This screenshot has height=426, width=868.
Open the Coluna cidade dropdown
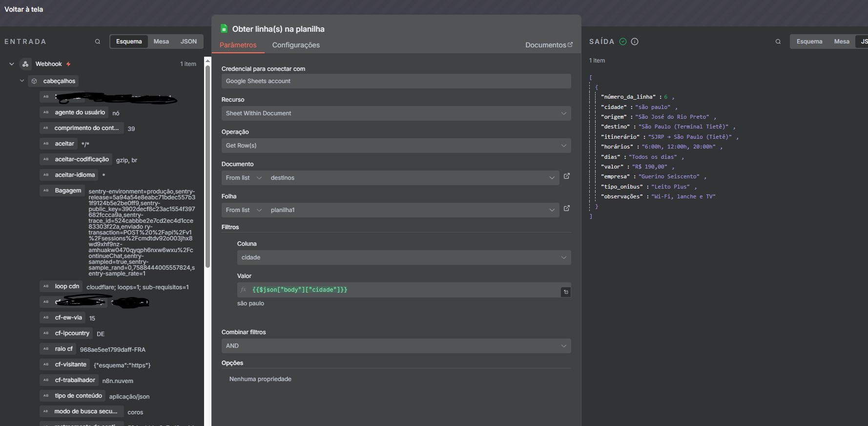tap(404, 257)
